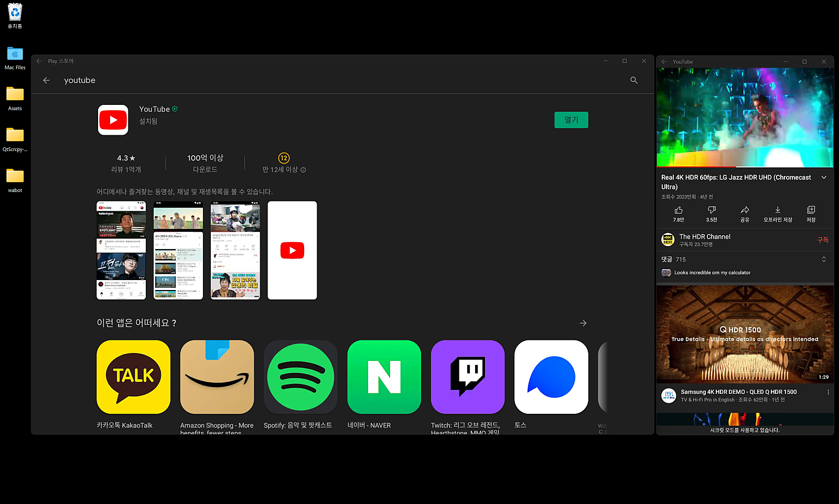Open the KakaoTalk app icon
839x504 pixels.
click(133, 377)
